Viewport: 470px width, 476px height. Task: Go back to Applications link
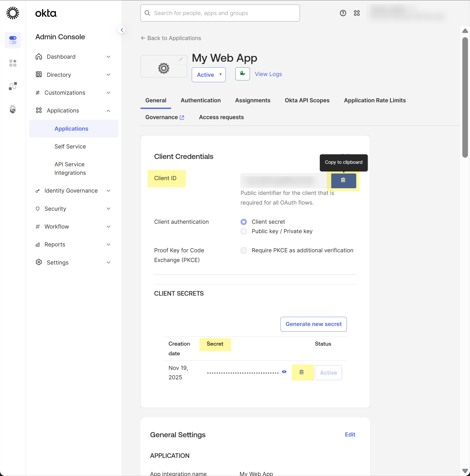coord(171,38)
